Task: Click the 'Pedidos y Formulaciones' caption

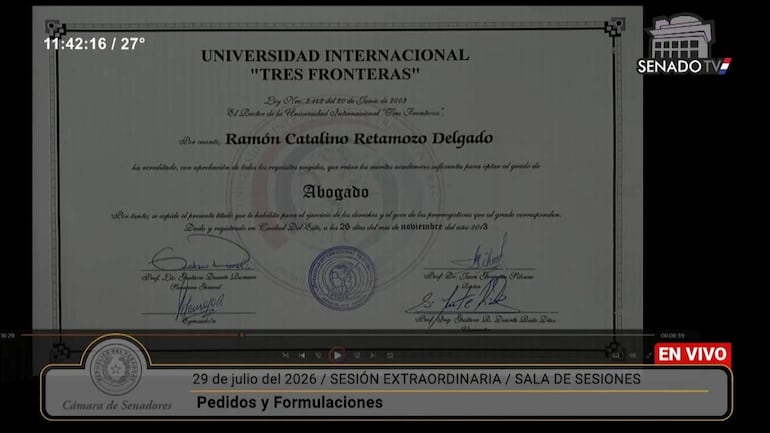Action: 290,403
